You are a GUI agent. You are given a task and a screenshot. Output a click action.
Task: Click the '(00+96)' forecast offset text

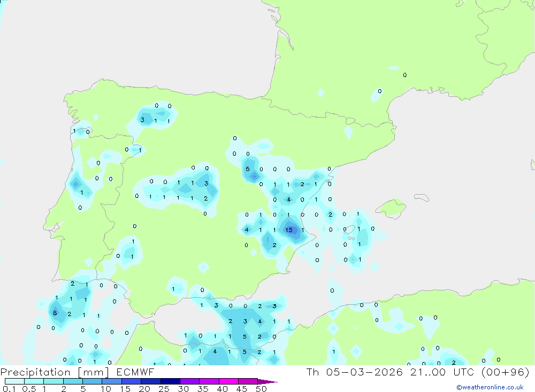click(506, 372)
